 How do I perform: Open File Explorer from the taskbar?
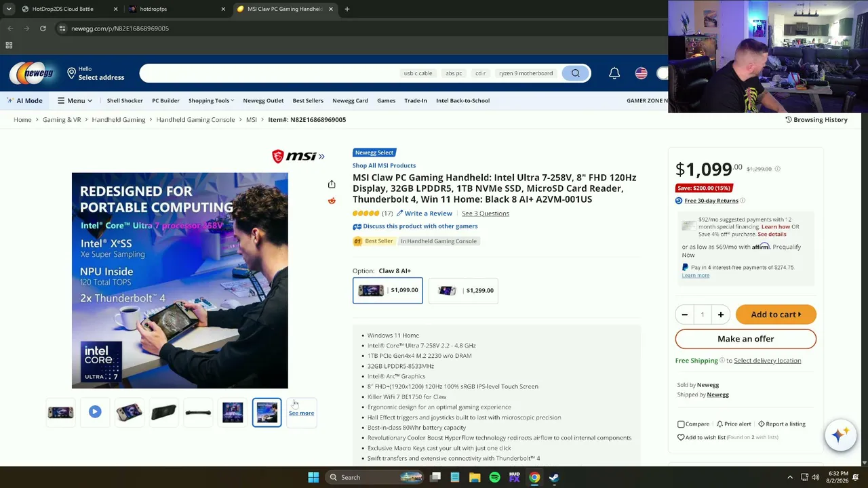coord(475,477)
